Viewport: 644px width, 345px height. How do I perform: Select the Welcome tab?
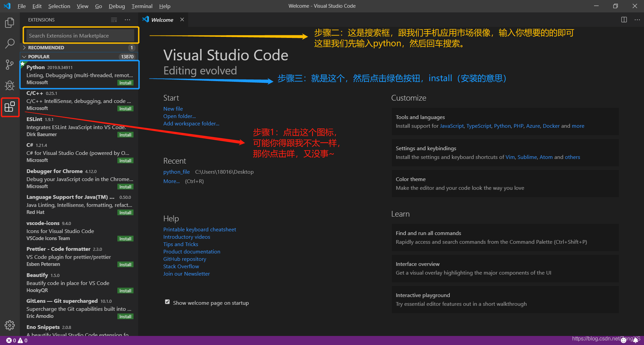pos(163,20)
